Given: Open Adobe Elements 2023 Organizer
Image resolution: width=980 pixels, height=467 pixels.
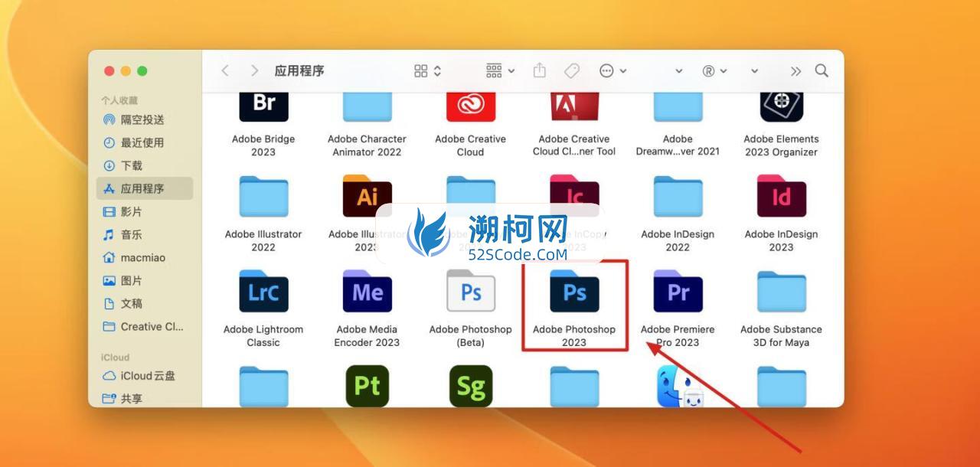Looking at the screenshot, I should (781, 106).
